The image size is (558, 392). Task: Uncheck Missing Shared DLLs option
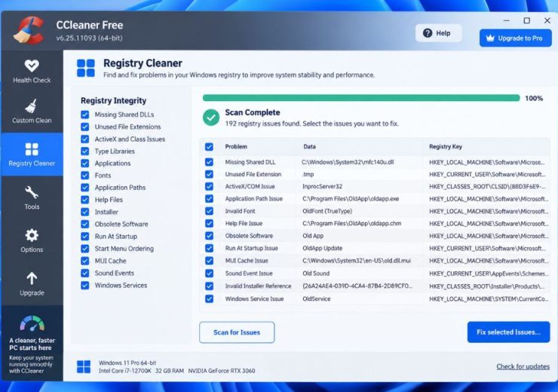(84, 115)
